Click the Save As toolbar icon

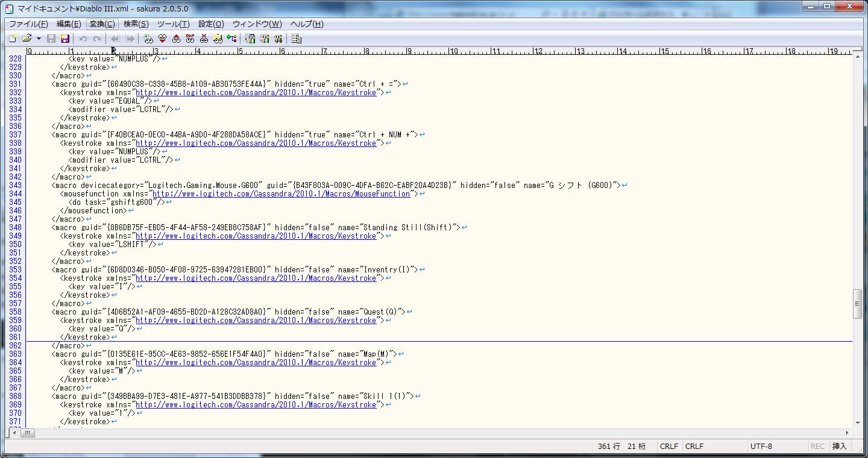(x=64, y=39)
